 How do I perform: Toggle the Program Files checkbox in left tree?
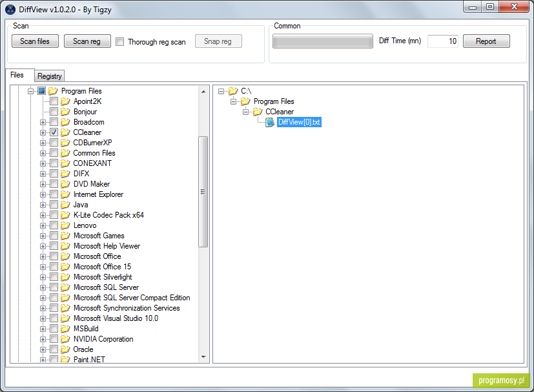(41, 91)
